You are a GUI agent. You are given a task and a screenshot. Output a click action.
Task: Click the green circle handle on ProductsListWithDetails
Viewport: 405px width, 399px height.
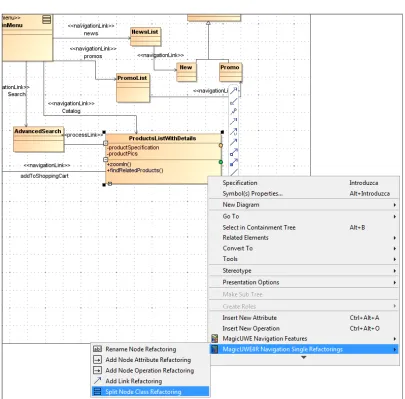click(x=221, y=162)
